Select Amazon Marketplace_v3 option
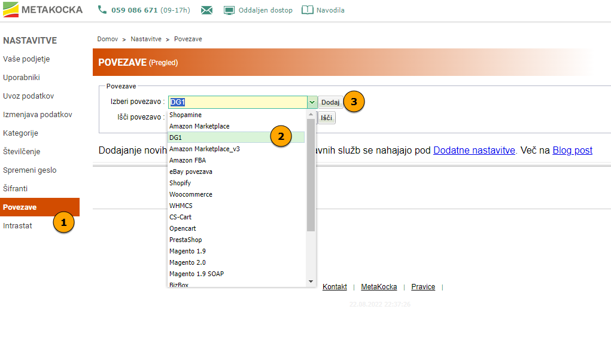 tap(236, 149)
